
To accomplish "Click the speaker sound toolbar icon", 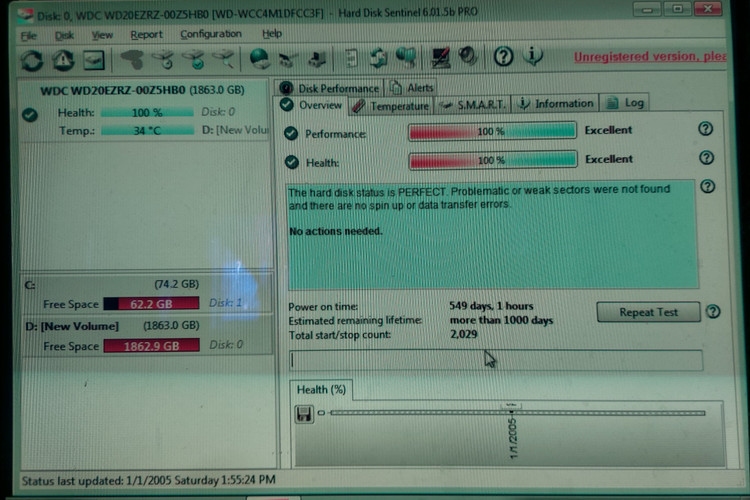I will pyautogui.click(x=468, y=56).
